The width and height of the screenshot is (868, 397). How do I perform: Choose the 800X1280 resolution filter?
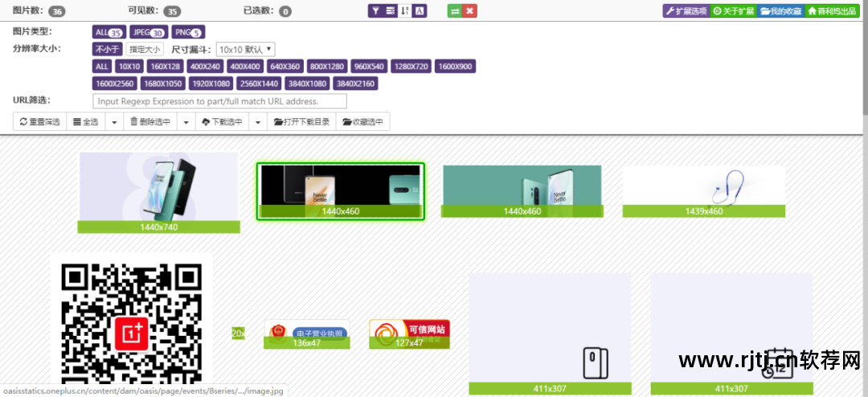tap(327, 67)
